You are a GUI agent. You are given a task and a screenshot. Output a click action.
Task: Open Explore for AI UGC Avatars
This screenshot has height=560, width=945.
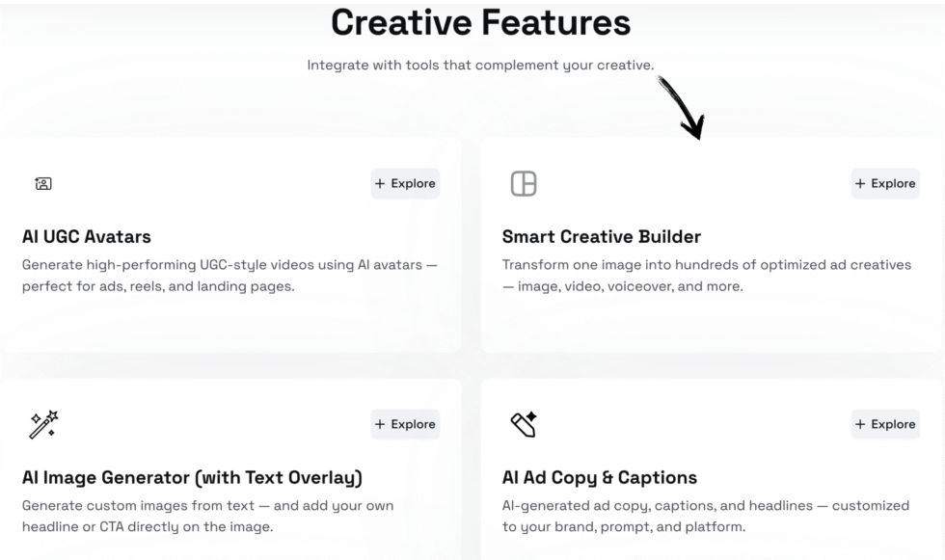[x=405, y=183]
